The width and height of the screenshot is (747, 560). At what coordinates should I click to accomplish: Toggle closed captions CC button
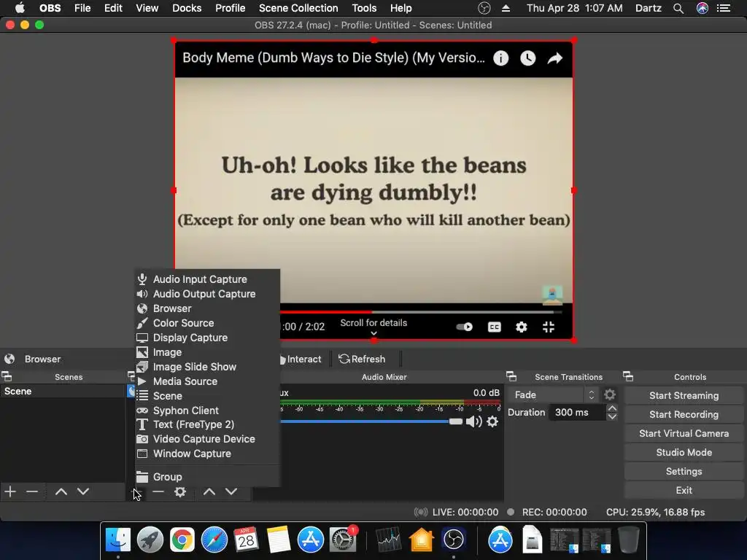(x=495, y=327)
